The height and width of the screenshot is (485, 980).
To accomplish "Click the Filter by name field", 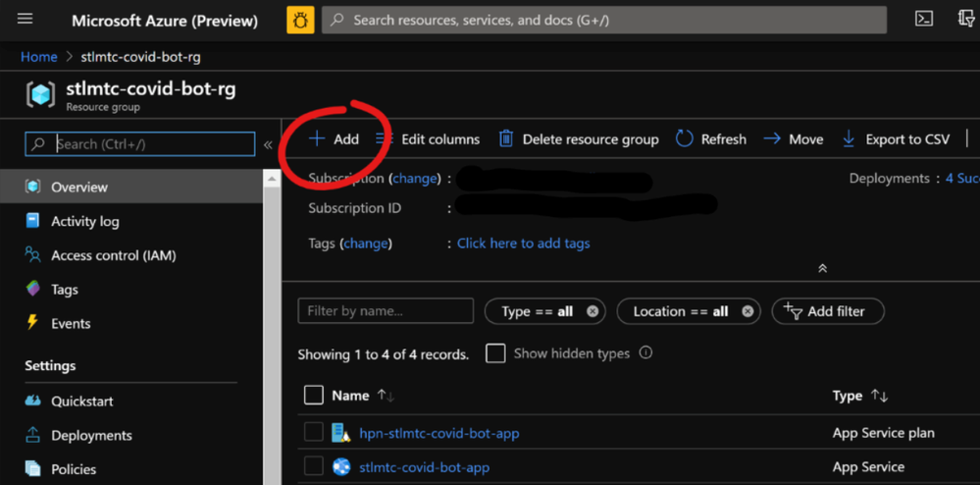I will (x=386, y=311).
